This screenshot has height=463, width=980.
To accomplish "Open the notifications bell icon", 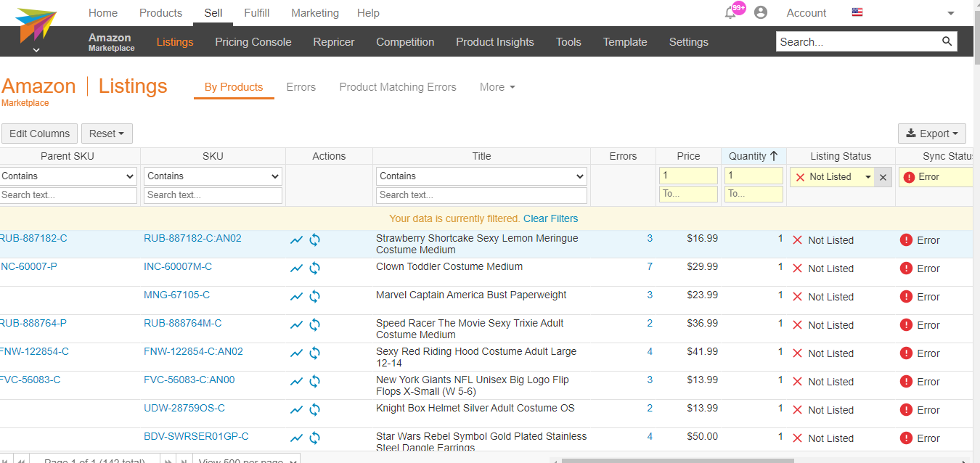I will pyautogui.click(x=731, y=12).
